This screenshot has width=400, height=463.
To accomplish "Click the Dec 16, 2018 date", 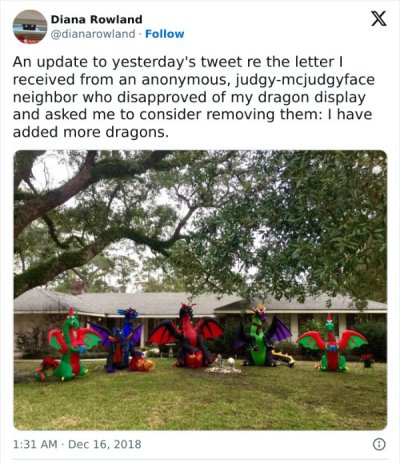I will point(105,444).
